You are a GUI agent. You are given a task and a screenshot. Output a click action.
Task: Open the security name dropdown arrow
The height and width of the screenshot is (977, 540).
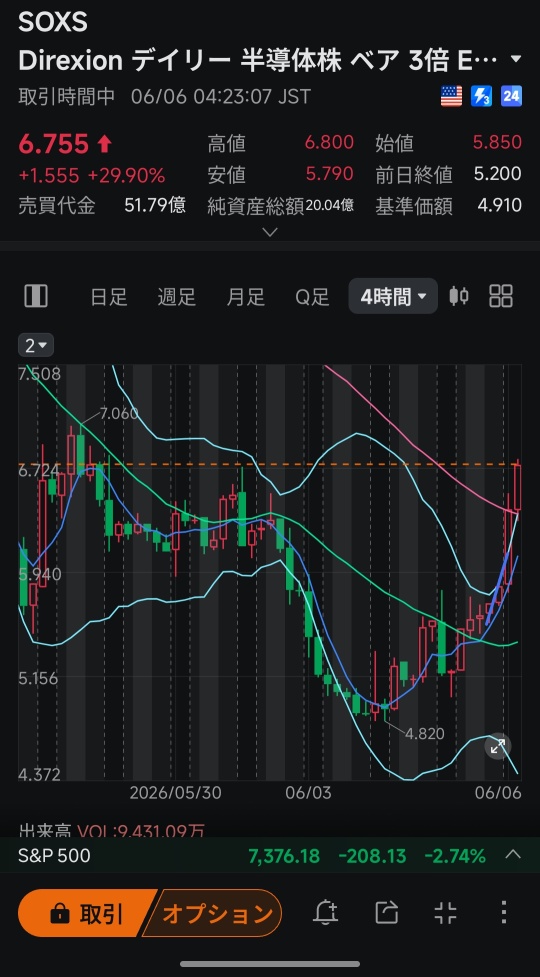[515, 60]
